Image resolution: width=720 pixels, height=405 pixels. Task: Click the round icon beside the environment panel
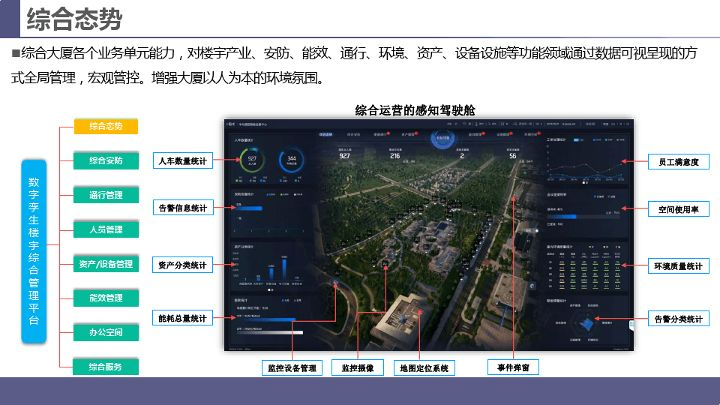click(532, 286)
